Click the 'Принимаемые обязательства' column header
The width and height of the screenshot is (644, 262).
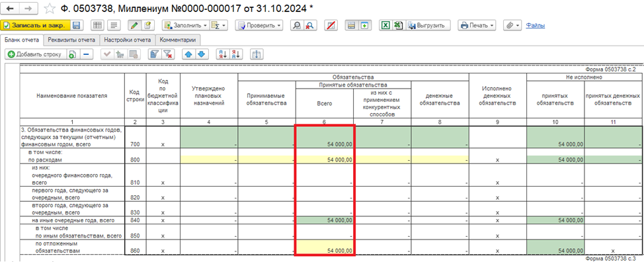[x=266, y=99]
